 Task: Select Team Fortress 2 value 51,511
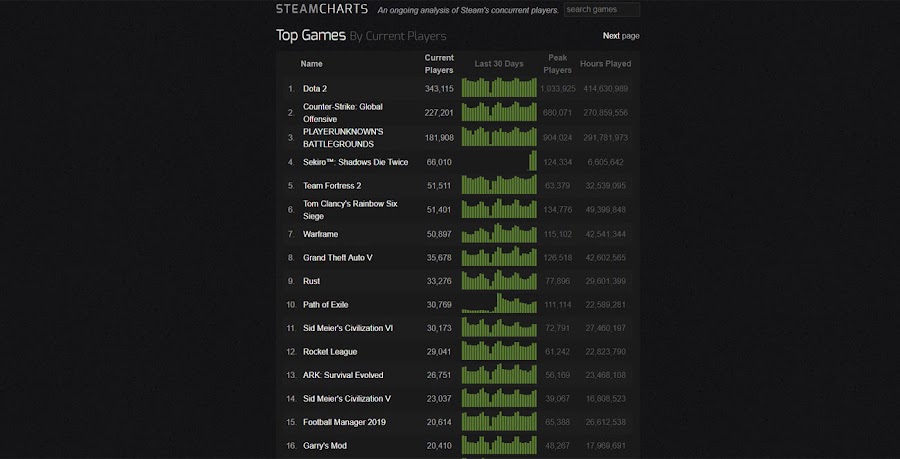point(439,186)
